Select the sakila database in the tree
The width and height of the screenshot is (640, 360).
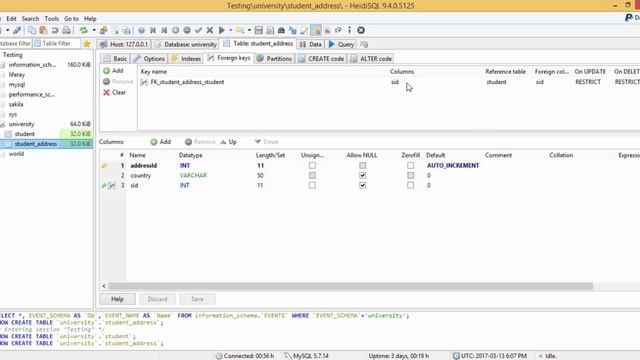click(16, 104)
